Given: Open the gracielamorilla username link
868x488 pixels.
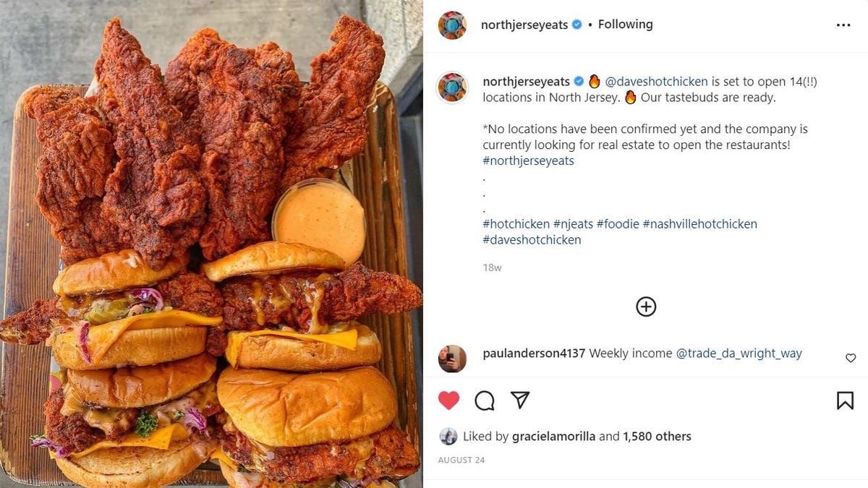Looking at the screenshot, I should [x=553, y=436].
